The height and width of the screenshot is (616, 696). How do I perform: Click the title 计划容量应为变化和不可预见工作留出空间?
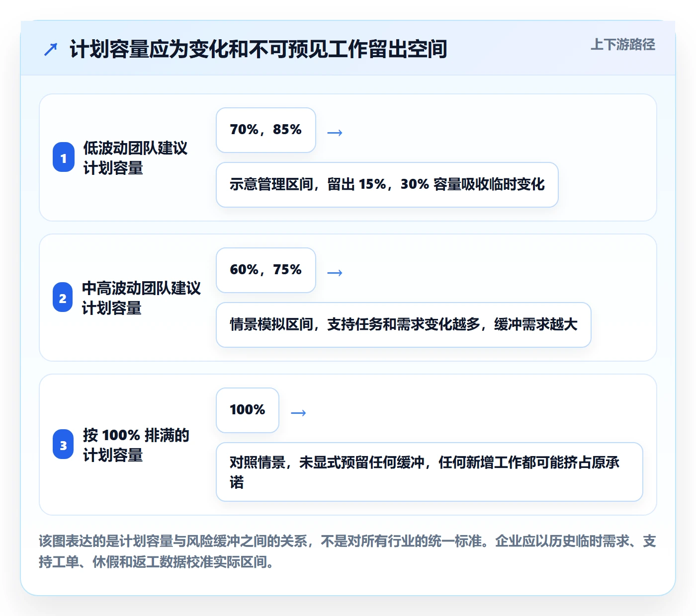tap(259, 49)
